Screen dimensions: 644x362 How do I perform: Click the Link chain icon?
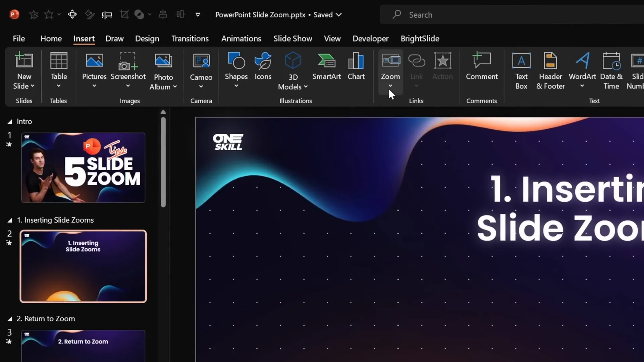[x=416, y=61]
